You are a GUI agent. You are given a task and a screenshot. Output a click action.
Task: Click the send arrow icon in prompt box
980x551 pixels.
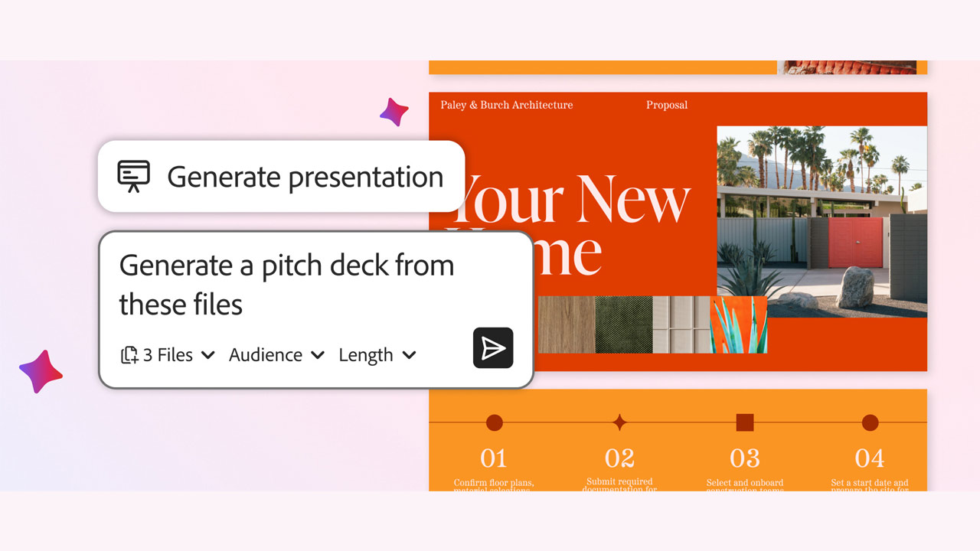point(493,348)
